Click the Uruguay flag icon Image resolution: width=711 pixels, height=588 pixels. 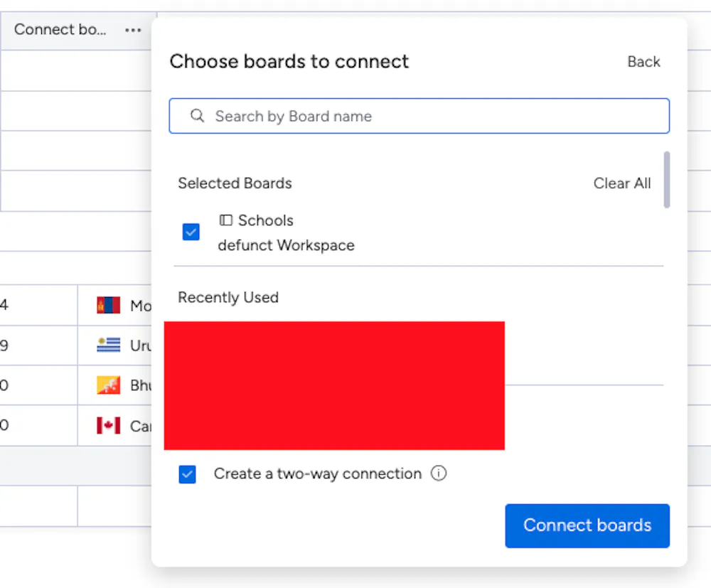pyautogui.click(x=109, y=346)
